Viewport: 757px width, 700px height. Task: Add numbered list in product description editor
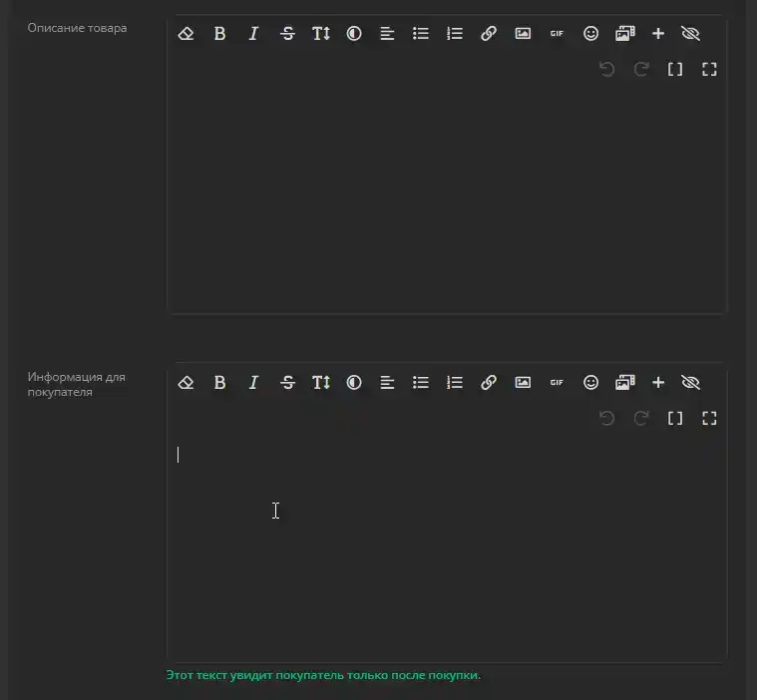pos(455,34)
